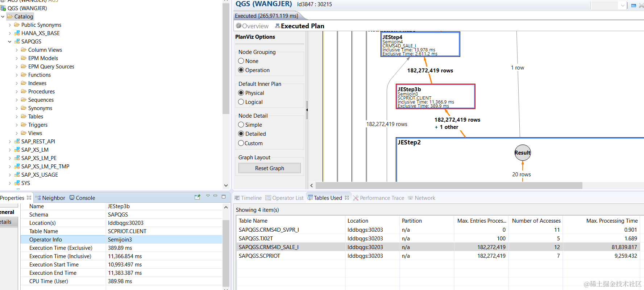Select the Synonyms tree item
The image size is (644, 290).
[40, 108]
